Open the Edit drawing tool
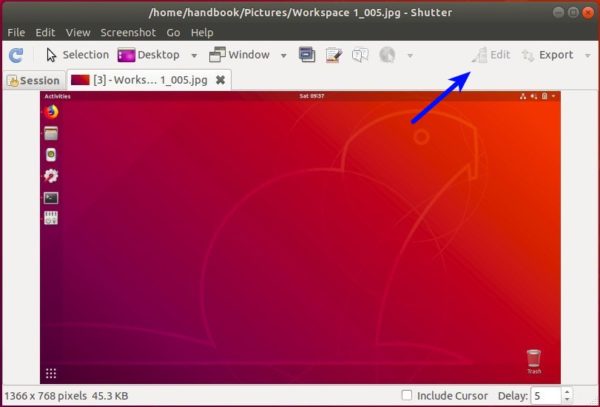Image resolution: width=600 pixels, height=407 pixels. [x=491, y=55]
